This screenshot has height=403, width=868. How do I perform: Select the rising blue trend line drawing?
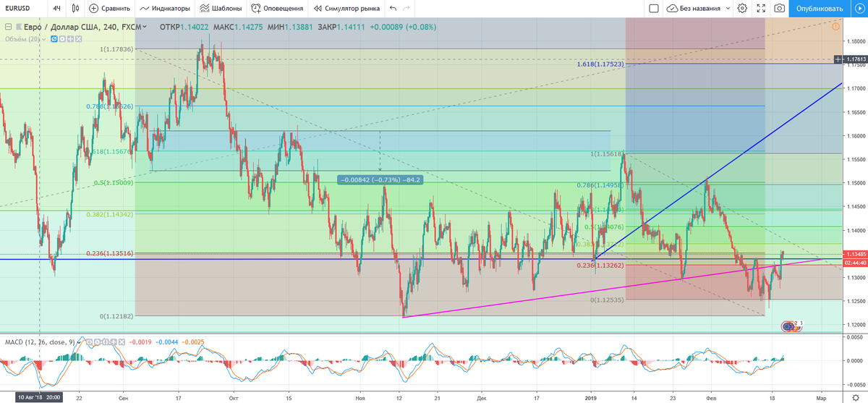pyautogui.click(x=716, y=171)
